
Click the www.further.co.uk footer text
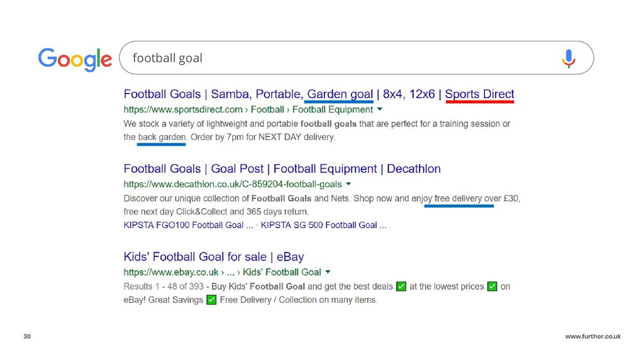pos(592,336)
